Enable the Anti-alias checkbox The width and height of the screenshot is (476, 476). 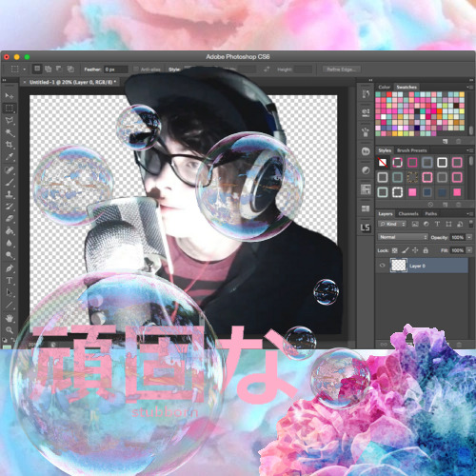tap(136, 69)
